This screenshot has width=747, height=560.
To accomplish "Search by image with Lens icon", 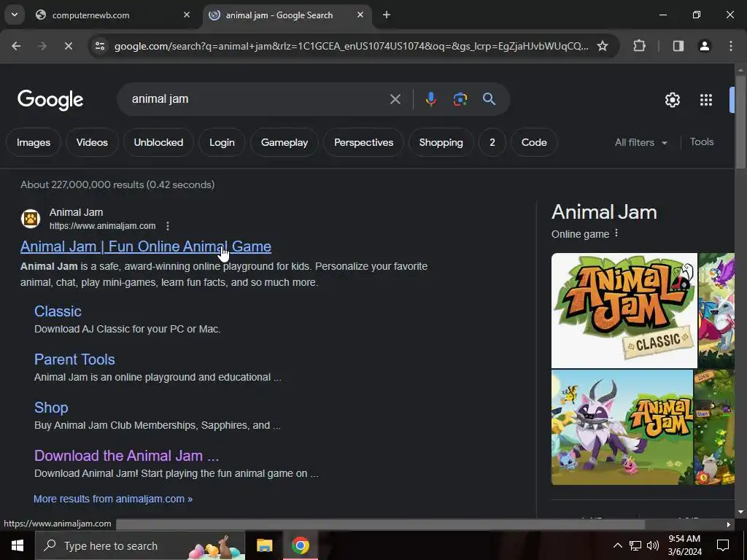I will tap(460, 99).
